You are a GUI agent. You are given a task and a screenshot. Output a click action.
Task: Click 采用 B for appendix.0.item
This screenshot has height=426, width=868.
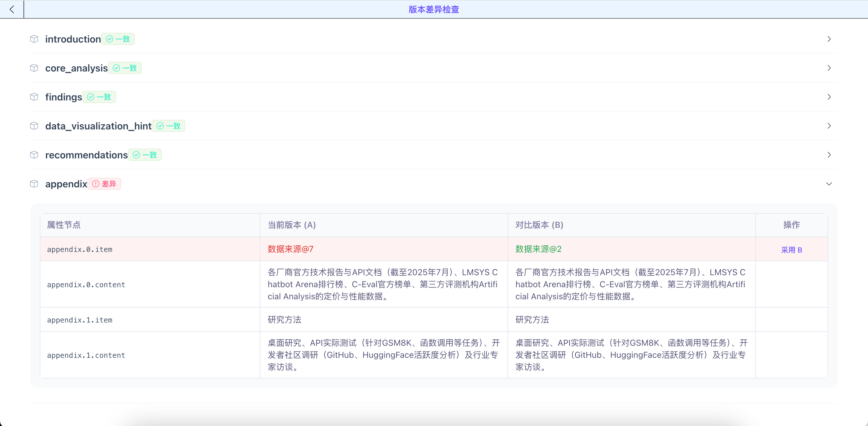point(791,250)
